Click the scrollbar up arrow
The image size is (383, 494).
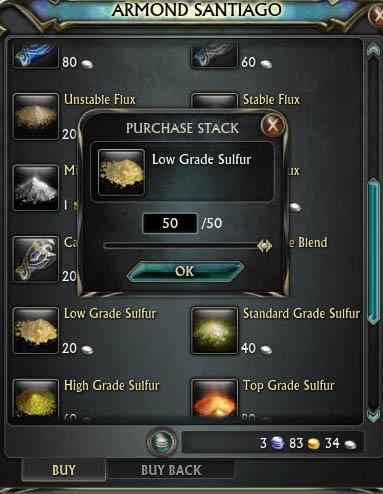click(x=373, y=51)
